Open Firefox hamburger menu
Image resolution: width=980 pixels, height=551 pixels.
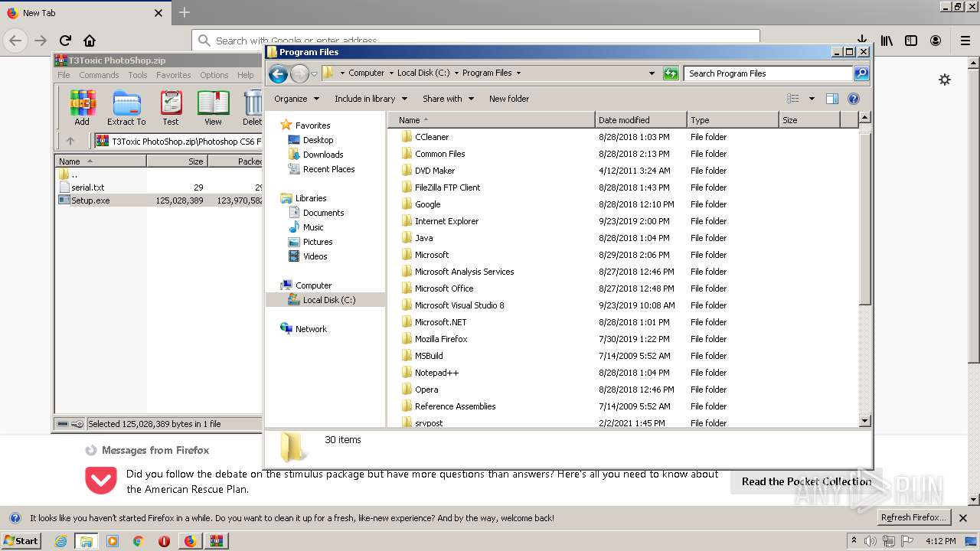(965, 41)
